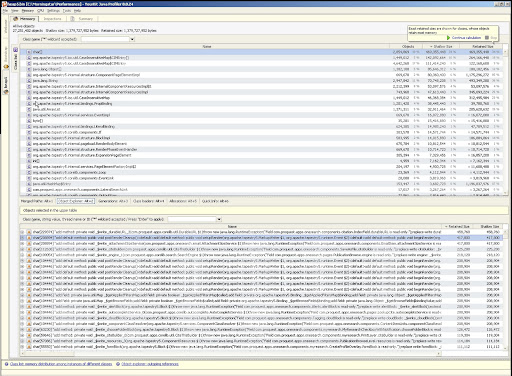Open the Help menu
Image resolution: width=512 pixels, height=376 pixels.
tap(77, 11)
